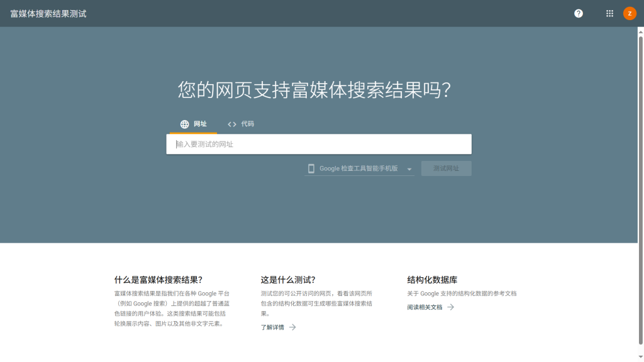Click the heading 什么是富媒体搜索结果?

pos(158,280)
